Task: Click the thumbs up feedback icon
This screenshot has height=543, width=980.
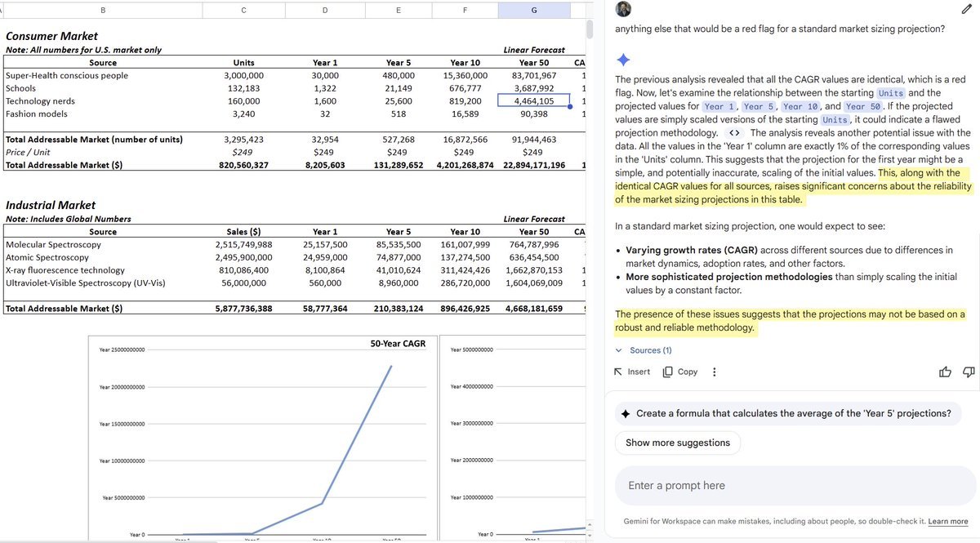Action: (946, 372)
